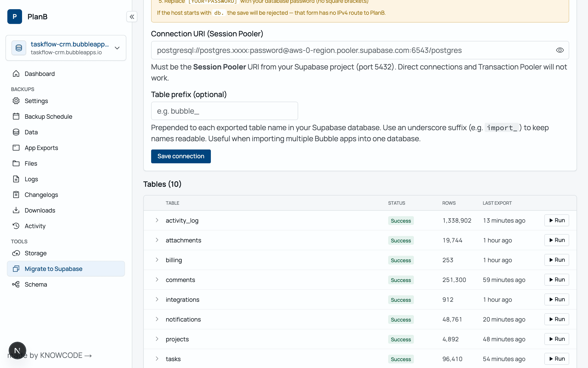Open the Schema tool
Screen dimensions: 588x368
point(66,284)
